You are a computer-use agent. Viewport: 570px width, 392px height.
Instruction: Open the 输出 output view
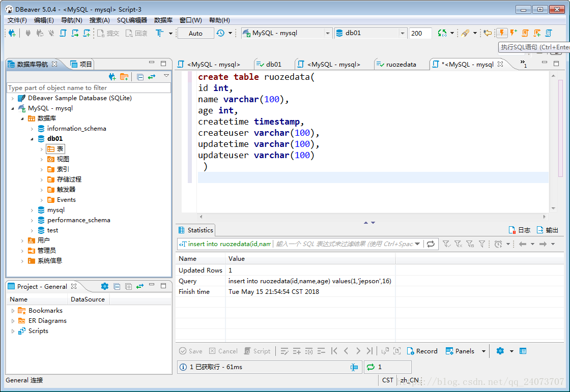click(547, 230)
